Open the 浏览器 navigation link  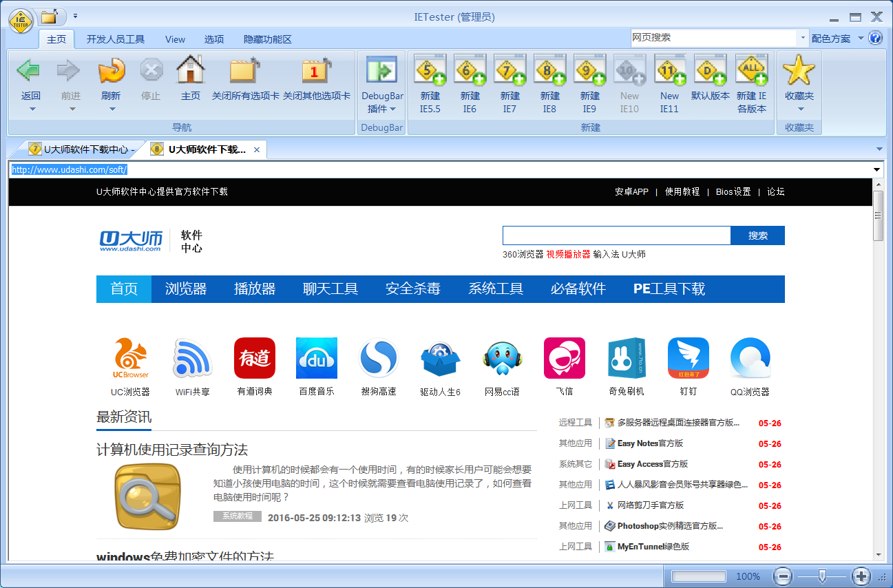(x=186, y=289)
